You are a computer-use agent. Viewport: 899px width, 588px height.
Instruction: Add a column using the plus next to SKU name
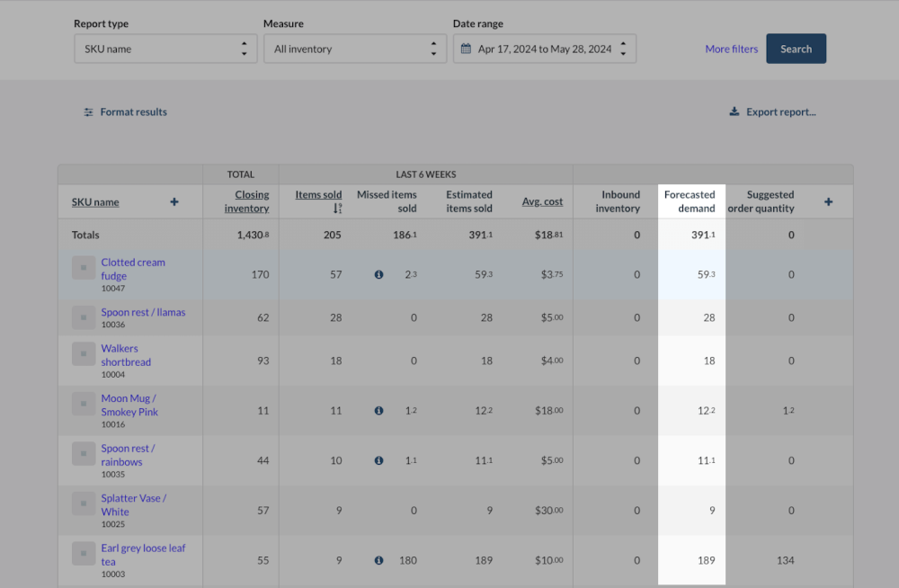[x=174, y=201]
